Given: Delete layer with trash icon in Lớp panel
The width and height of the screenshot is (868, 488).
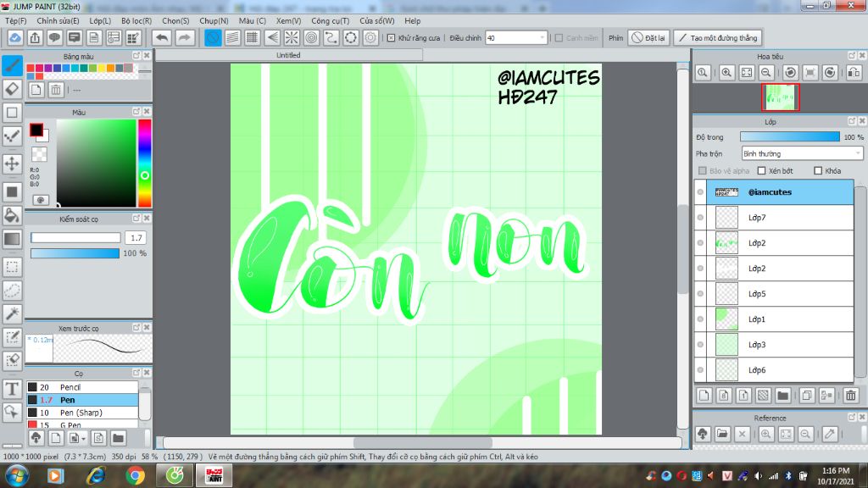Looking at the screenshot, I should pyautogui.click(x=851, y=395).
